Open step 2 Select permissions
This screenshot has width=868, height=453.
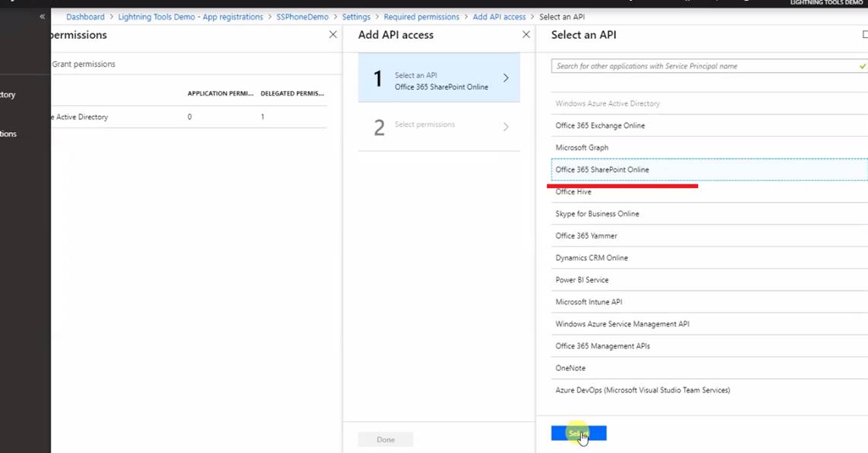tap(439, 127)
